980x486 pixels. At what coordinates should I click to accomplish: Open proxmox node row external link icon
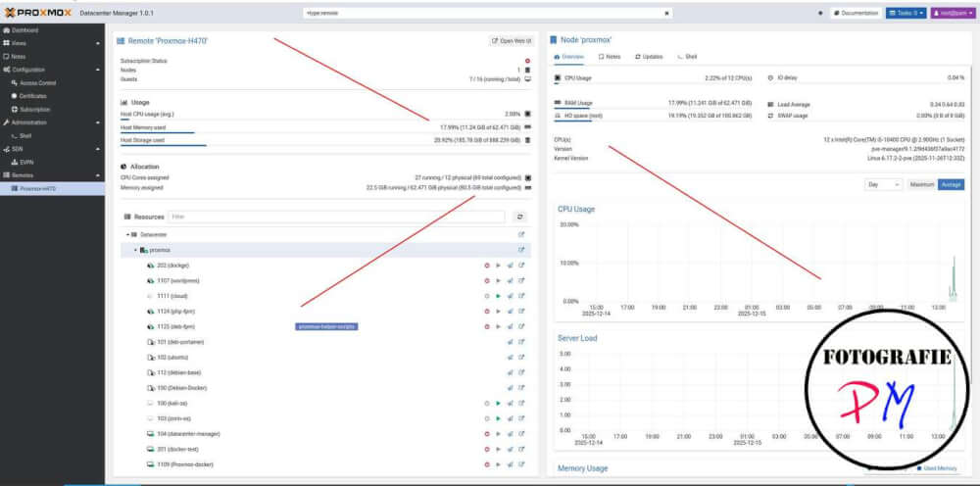521,250
